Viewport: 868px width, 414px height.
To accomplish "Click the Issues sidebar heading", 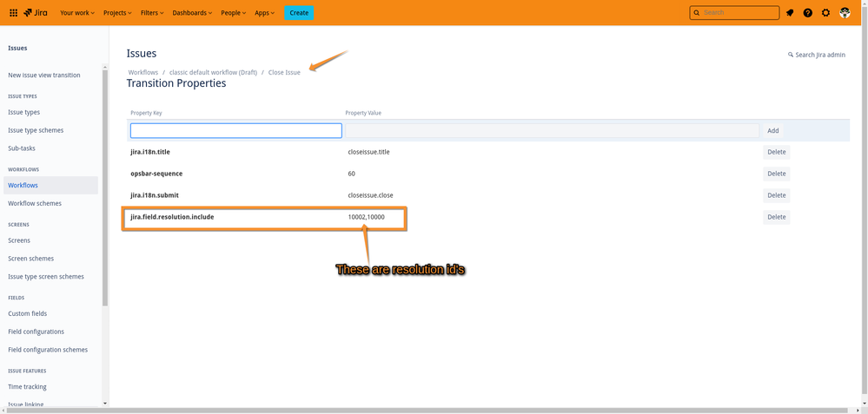I will click(17, 48).
